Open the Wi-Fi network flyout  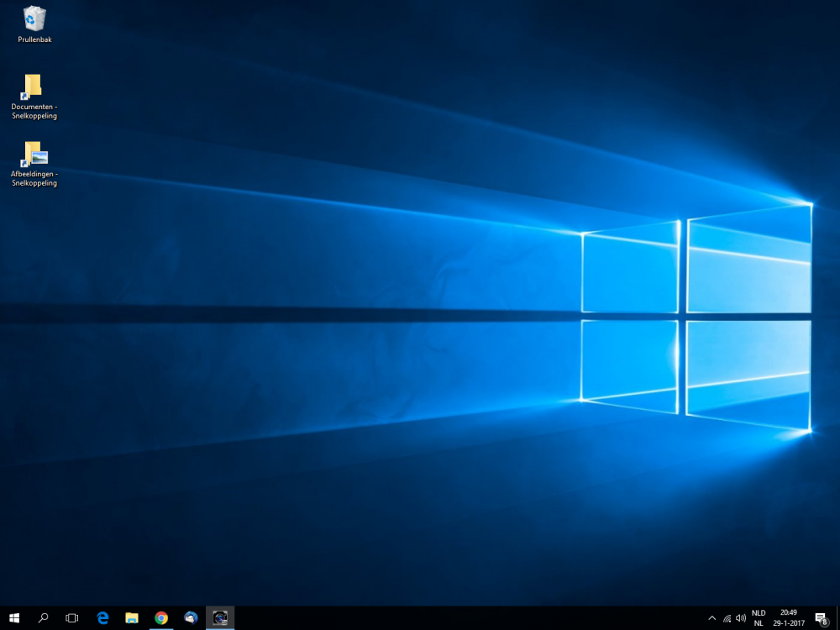tap(727, 618)
